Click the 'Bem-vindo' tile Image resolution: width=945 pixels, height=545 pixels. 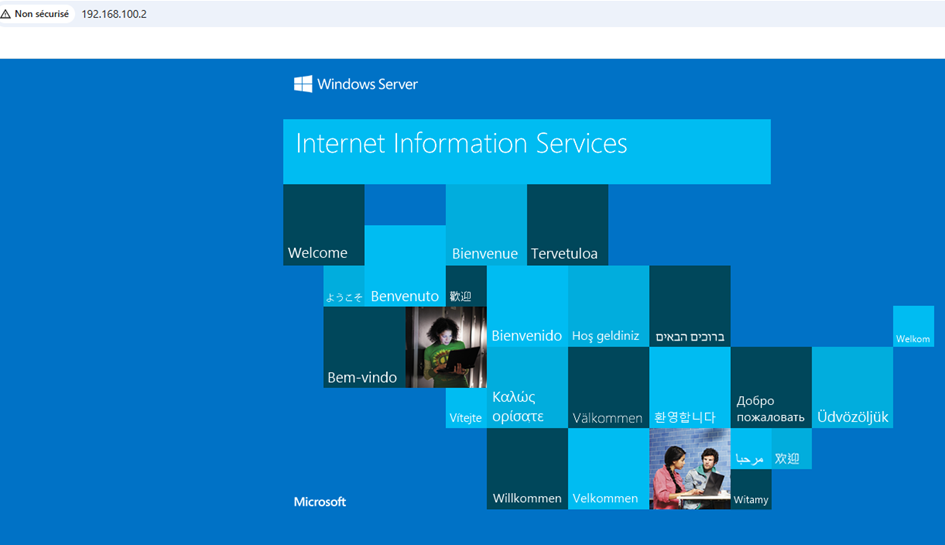click(364, 347)
